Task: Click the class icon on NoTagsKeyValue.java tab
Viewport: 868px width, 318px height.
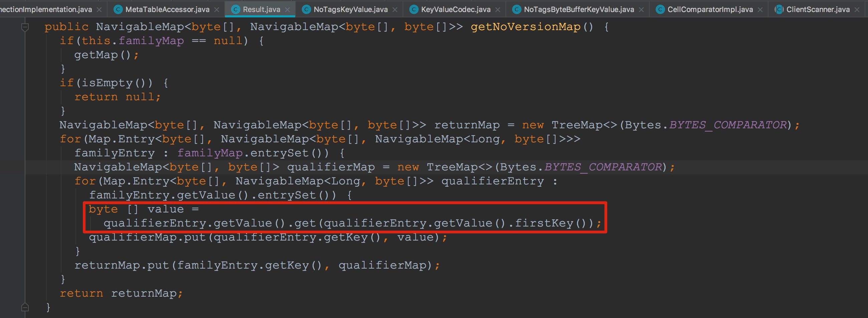Action: point(306,9)
